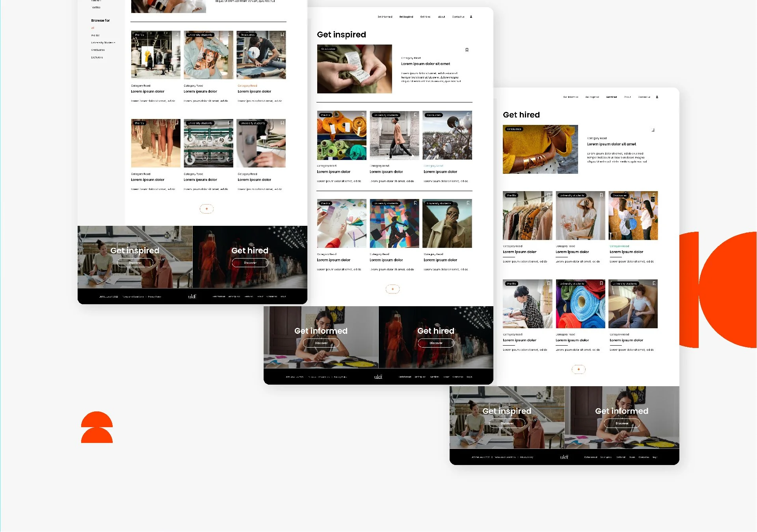This screenshot has width=757, height=532.
Task: Open the user account icon on Get hired page
Action: (x=657, y=97)
